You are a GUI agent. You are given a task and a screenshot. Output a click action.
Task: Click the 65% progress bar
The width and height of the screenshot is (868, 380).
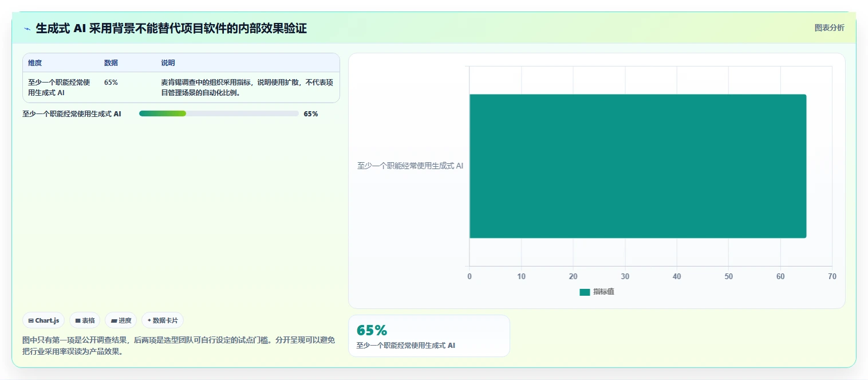tap(219, 113)
